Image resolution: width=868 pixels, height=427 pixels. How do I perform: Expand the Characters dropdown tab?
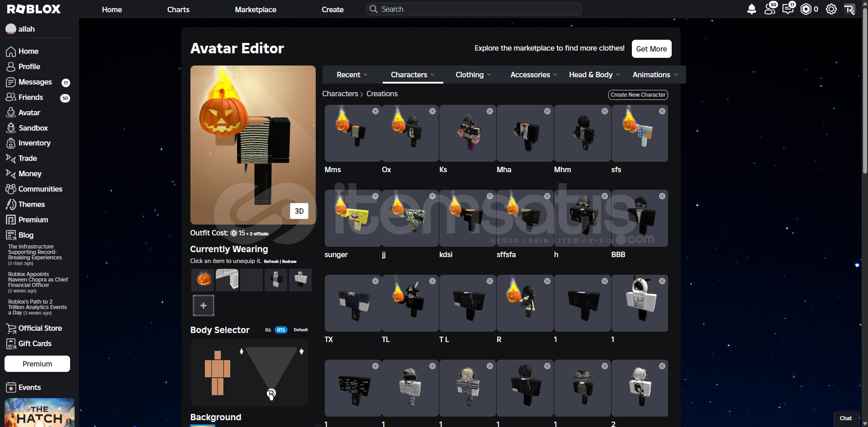click(x=413, y=75)
